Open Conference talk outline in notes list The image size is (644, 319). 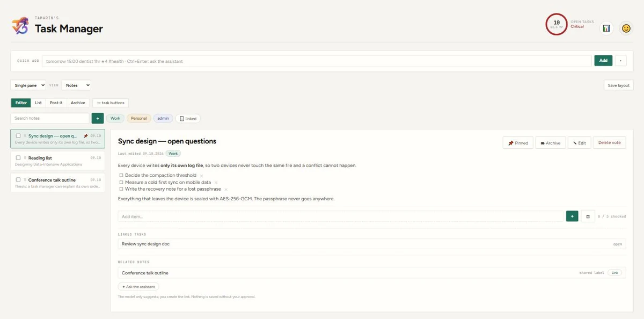58,182
